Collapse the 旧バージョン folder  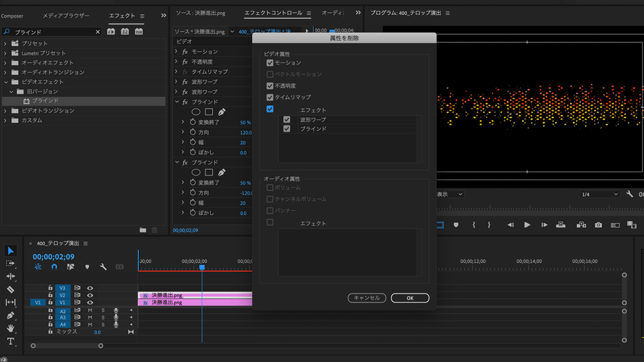pos(12,92)
